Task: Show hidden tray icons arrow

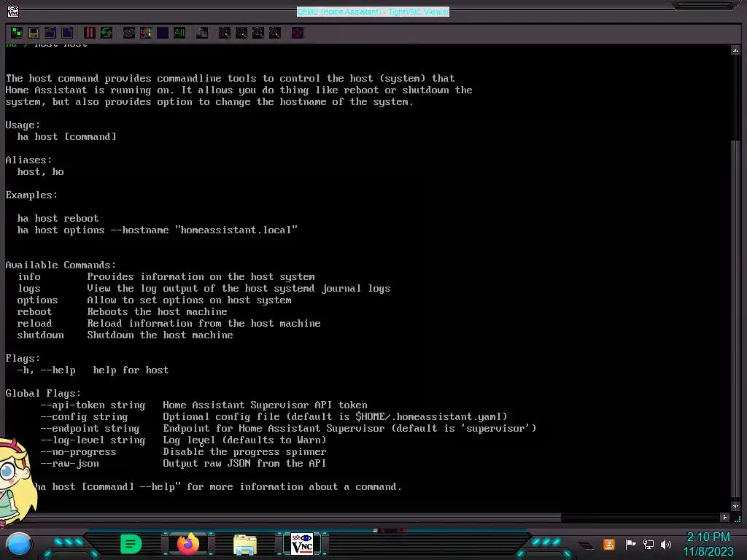Action: [x=586, y=545]
